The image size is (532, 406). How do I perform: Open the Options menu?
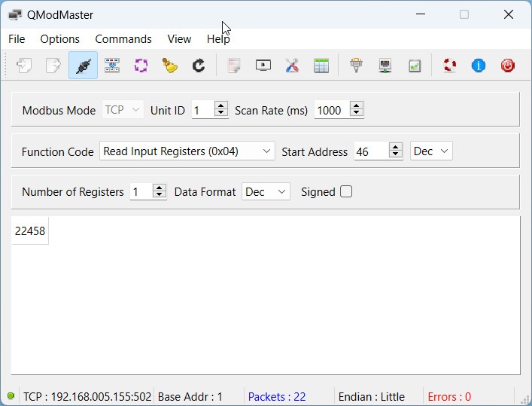59,39
